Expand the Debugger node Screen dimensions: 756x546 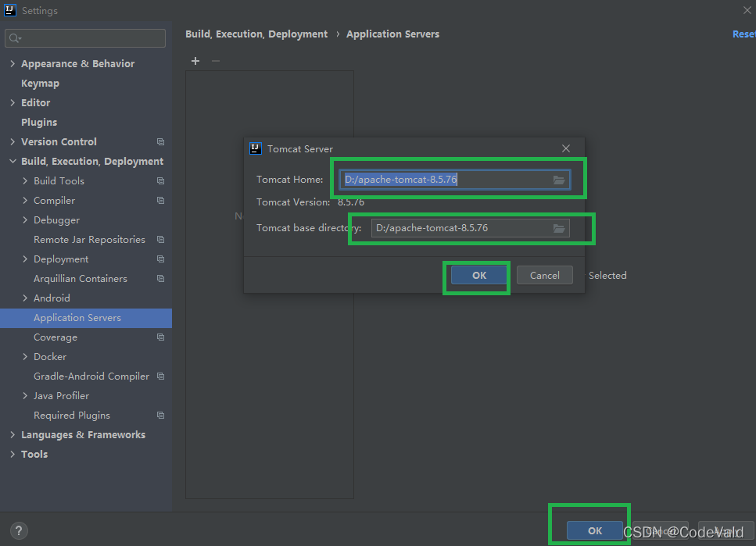(25, 219)
